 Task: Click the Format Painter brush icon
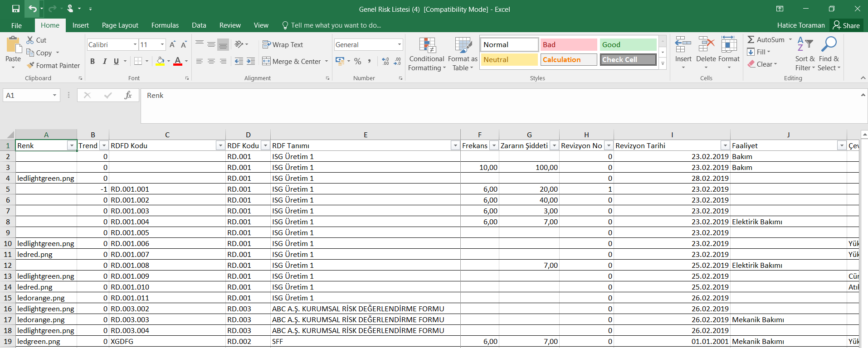pos(30,66)
